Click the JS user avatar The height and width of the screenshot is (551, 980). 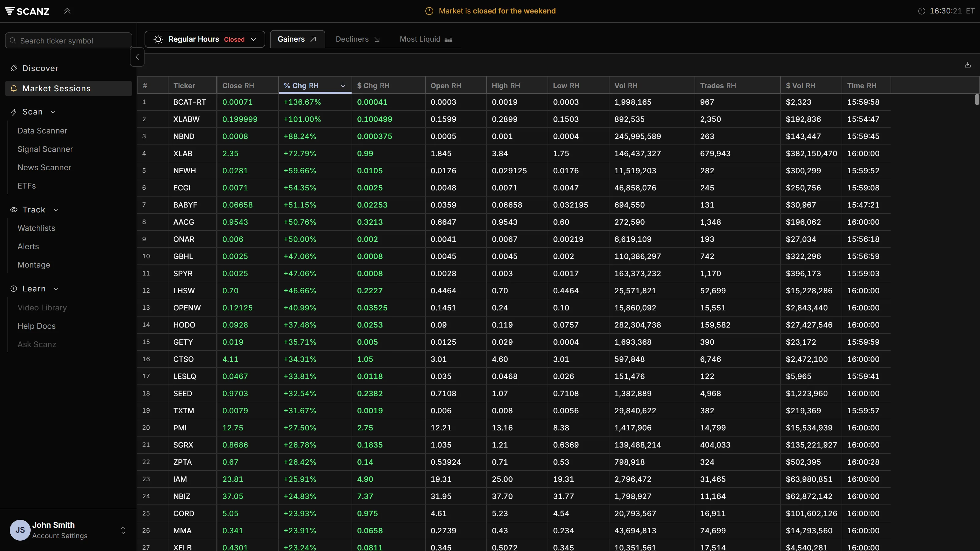tap(20, 530)
